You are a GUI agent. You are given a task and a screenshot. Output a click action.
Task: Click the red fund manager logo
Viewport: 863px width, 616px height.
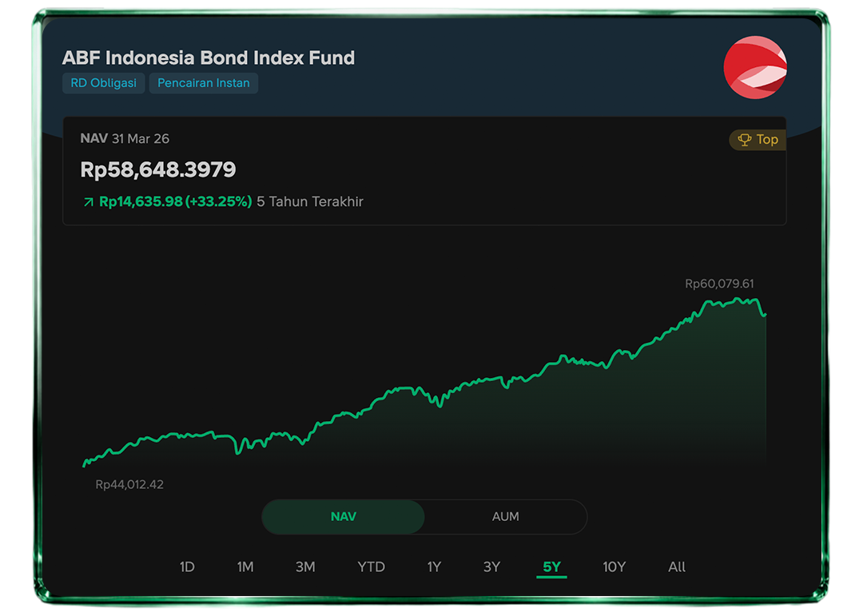755,68
